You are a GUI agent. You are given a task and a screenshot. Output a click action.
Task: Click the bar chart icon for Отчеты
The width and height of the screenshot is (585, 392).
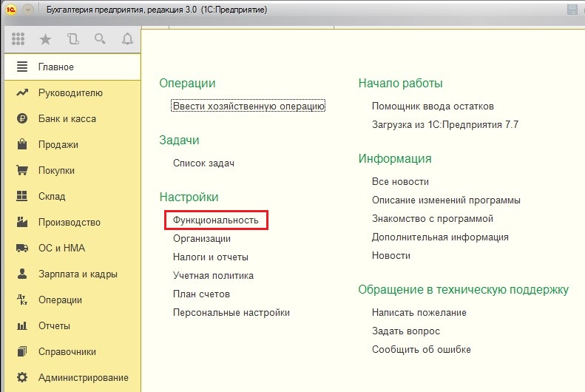point(22,325)
